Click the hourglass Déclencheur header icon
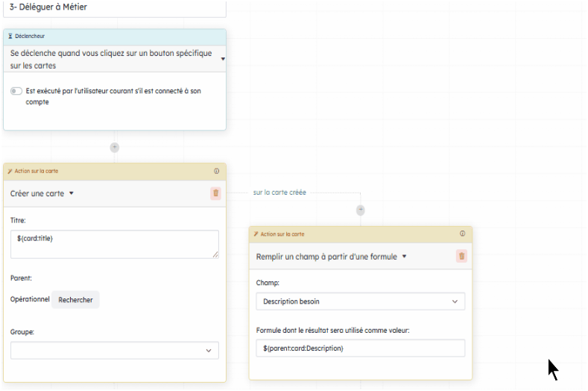The height and width of the screenshot is (391, 588). pos(10,36)
